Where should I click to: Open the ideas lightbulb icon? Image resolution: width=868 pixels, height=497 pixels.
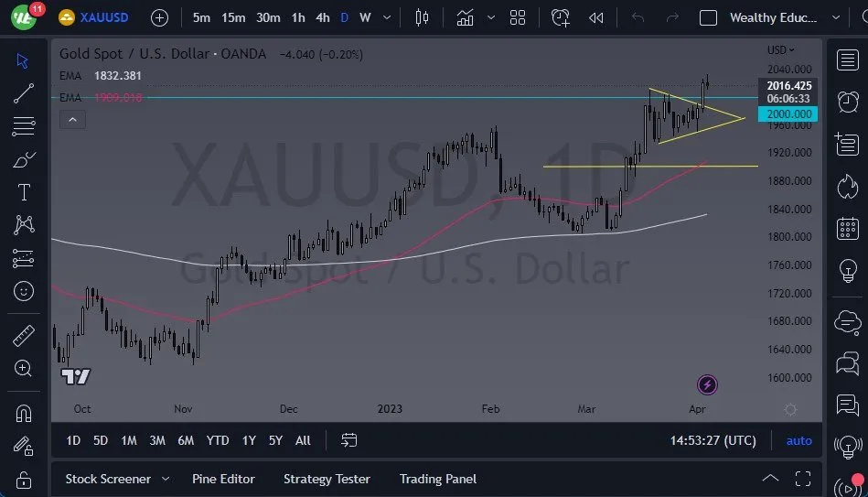848,271
